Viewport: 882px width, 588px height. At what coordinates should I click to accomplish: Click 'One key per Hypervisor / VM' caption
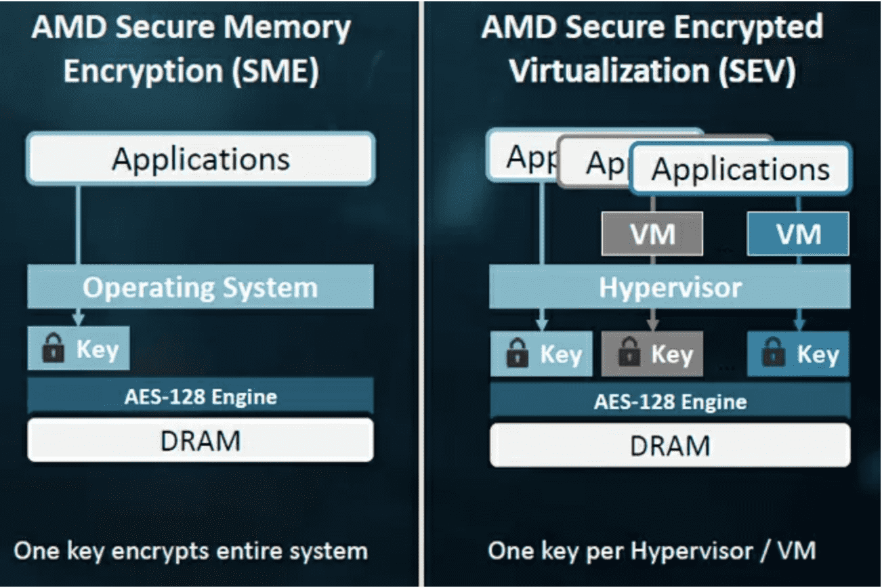[x=652, y=551]
